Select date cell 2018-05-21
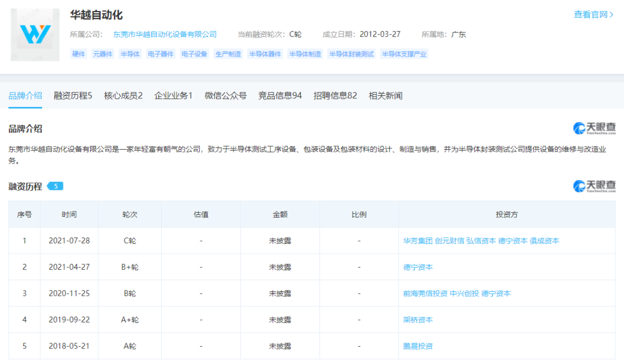Image resolution: width=624 pixels, height=364 pixels. point(69,346)
